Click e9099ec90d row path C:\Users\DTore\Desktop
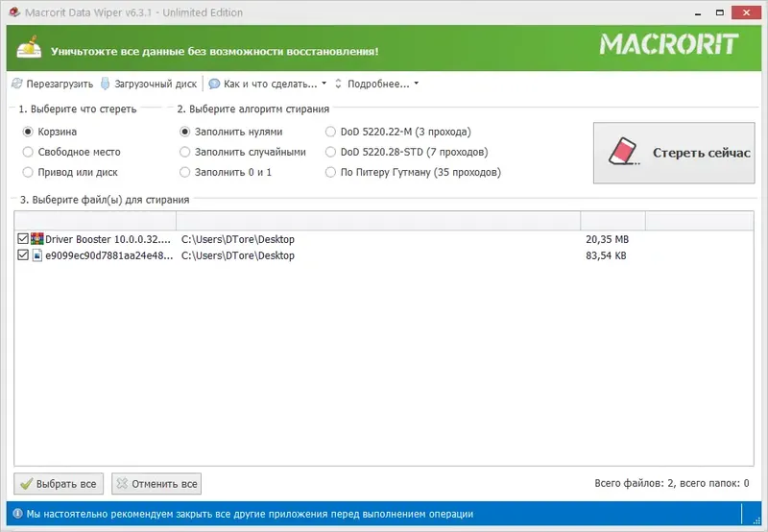The height and width of the screenshot is (532, 768). 237,255
